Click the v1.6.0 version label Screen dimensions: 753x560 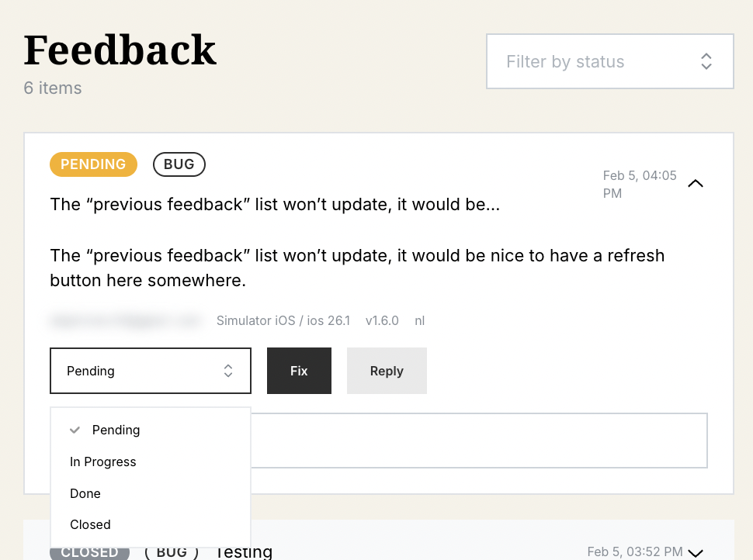pos(382,320)
